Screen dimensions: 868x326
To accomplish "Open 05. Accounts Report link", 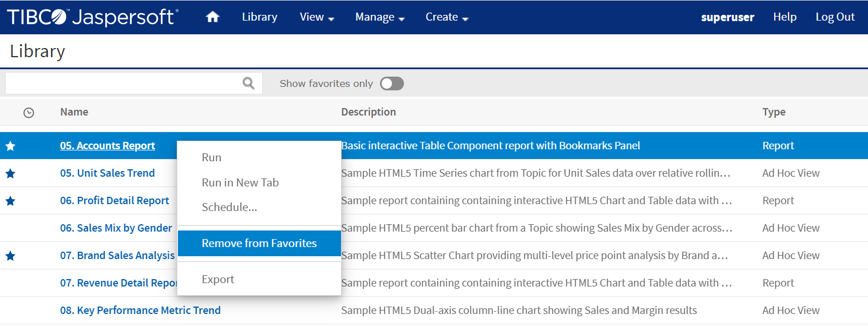I will [108, 146].
